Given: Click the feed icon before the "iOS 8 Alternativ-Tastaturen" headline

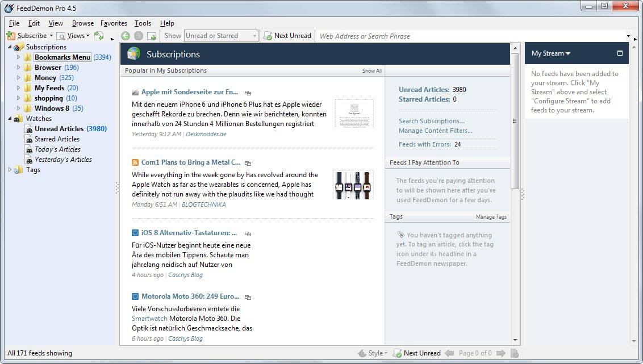Looking at the screenshot, I should pyautogui.click(x=135, y=233).
